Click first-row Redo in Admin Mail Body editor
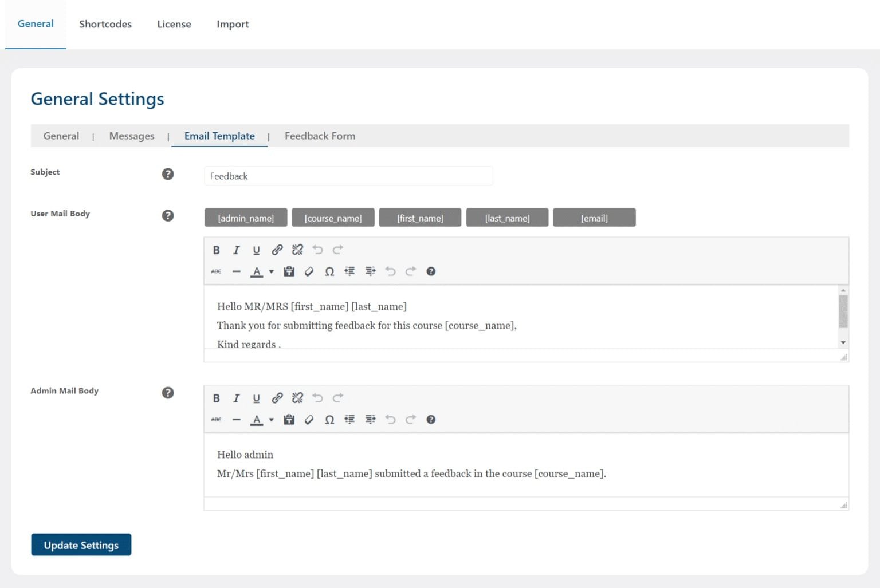Viewport: 880px width, 588px height. (x=338, y=398)
